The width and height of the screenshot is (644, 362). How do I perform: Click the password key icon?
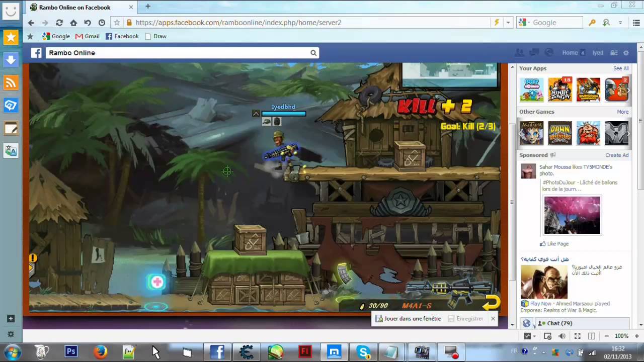pyautogui.click(x=592, y=23)
